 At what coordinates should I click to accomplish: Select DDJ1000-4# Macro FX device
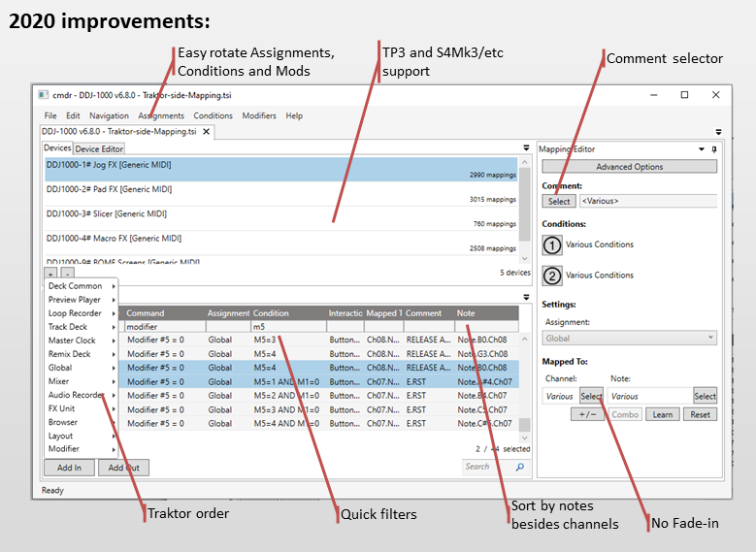point(280,243)
